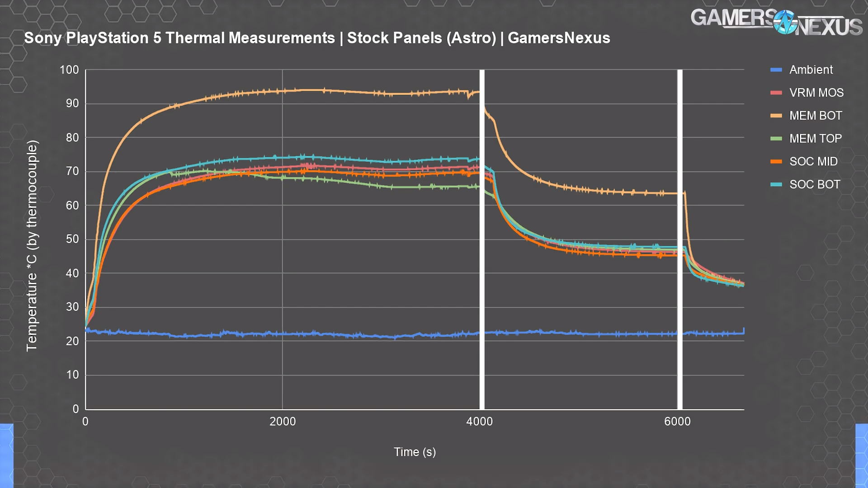Click the 60 y-axis tick label
Screen dimensions: 868x488
pos(72,206)
